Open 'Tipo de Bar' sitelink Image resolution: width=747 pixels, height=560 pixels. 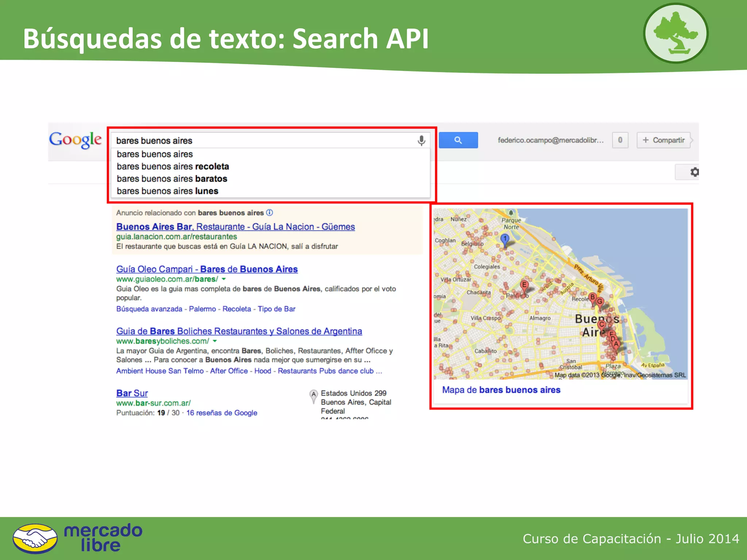coord(276,309)
